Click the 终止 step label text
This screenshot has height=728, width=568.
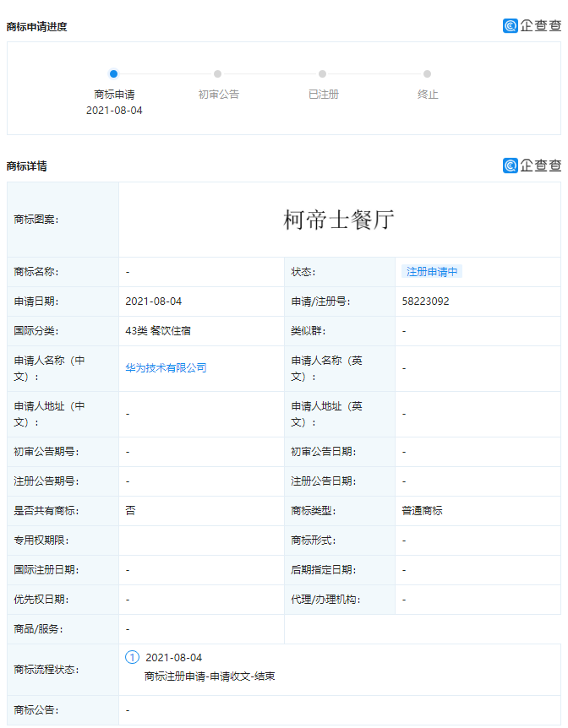pos(428,95)
